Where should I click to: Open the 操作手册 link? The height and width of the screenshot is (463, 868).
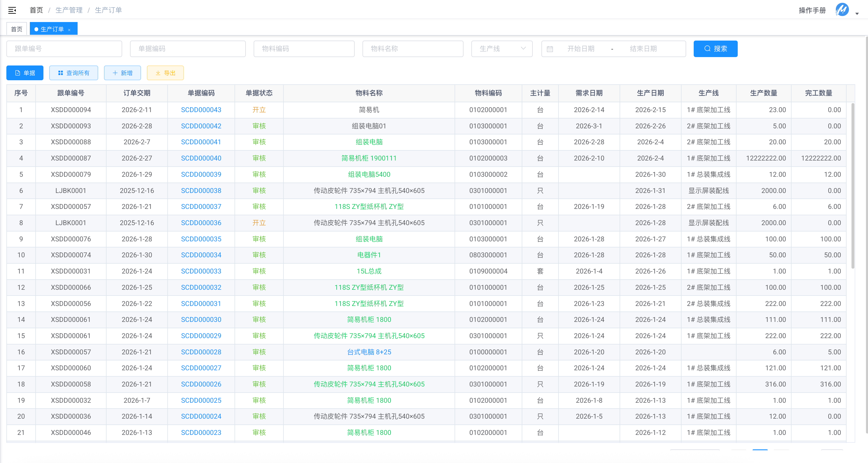812,10
